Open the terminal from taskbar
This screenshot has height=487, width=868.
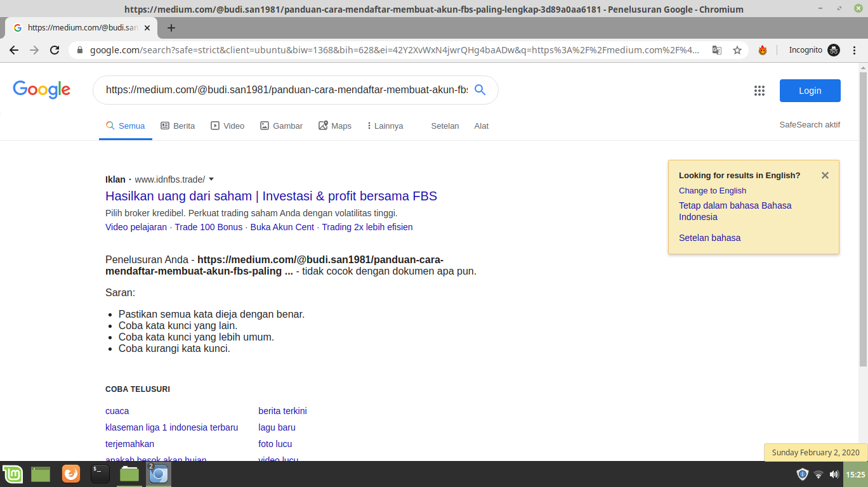click(x=100, y=474)
